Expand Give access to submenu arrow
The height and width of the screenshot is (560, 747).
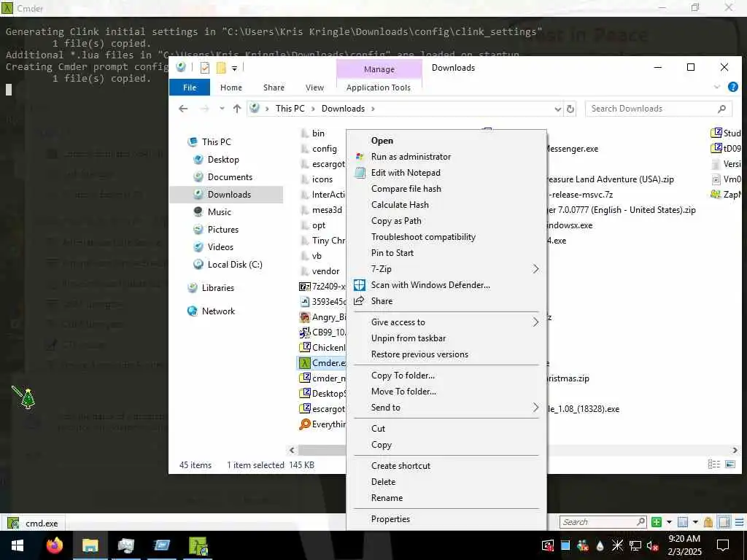(535, 322)
